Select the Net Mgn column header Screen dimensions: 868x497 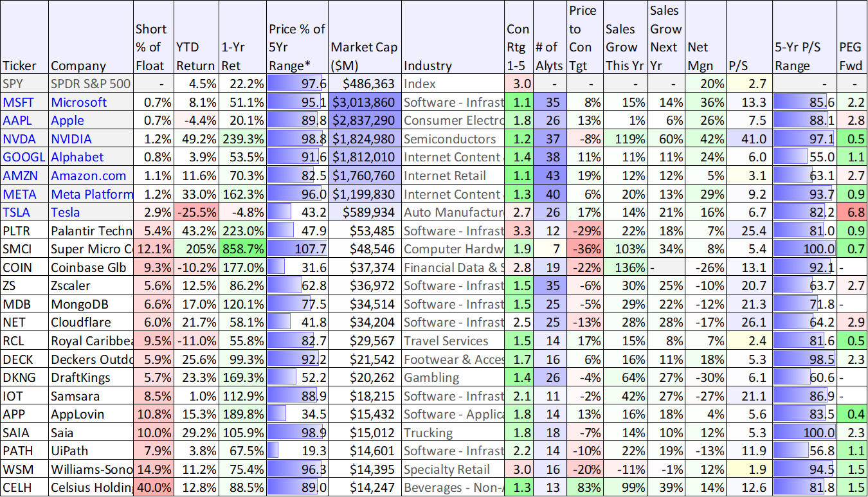pyautogui.click(x=705, y=37)
